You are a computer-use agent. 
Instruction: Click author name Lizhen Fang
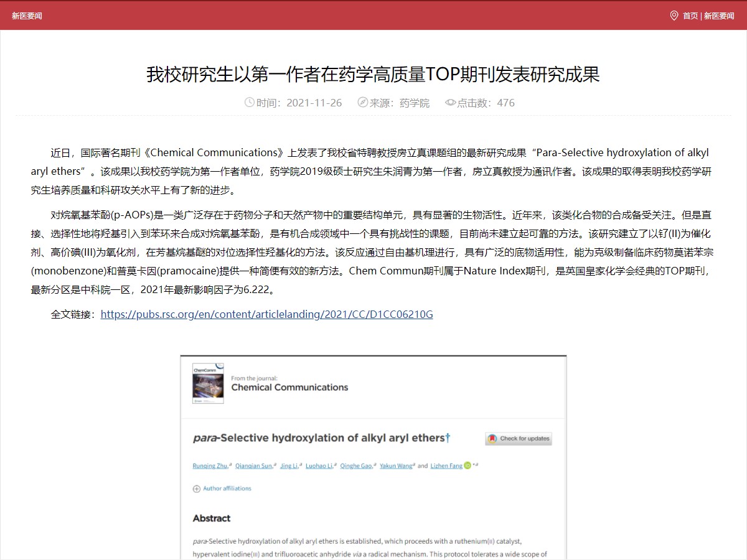(x=446, y=465)
